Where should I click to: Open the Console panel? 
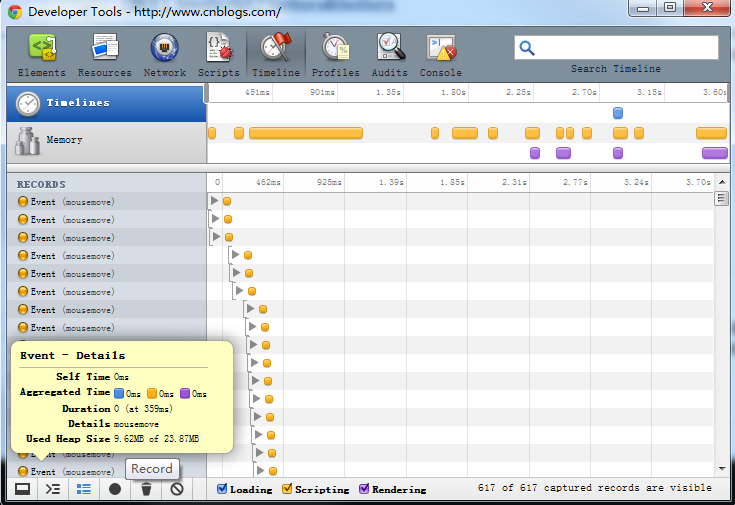441,54
